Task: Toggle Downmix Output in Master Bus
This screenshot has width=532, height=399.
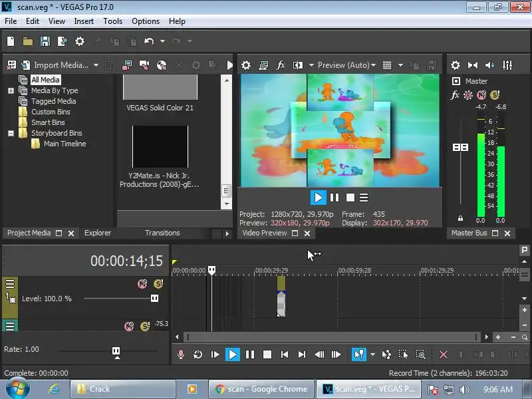Action: [473, 65]
